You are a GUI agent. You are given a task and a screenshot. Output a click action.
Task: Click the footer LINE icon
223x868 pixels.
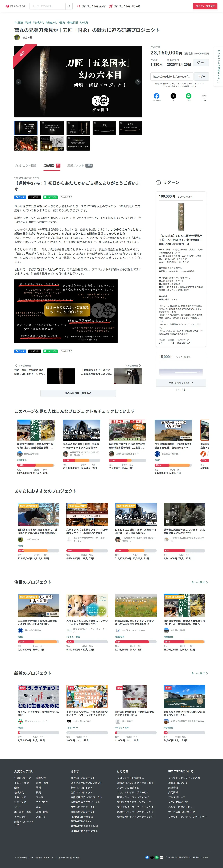(x=156, y=857)
